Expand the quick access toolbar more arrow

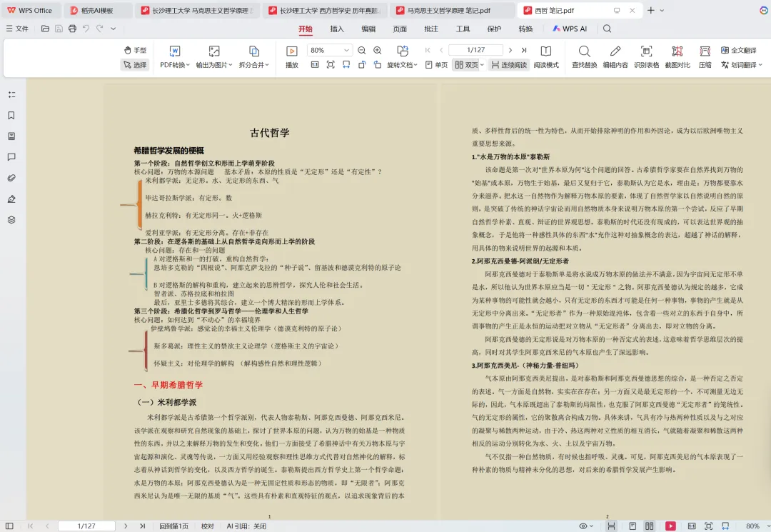(113, 29)
